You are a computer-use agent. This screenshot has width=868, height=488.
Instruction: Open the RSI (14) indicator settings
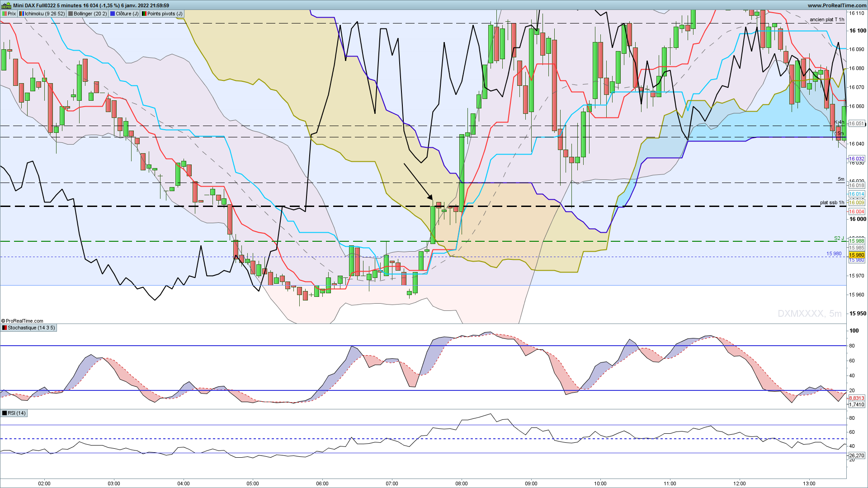coord(14,413)
